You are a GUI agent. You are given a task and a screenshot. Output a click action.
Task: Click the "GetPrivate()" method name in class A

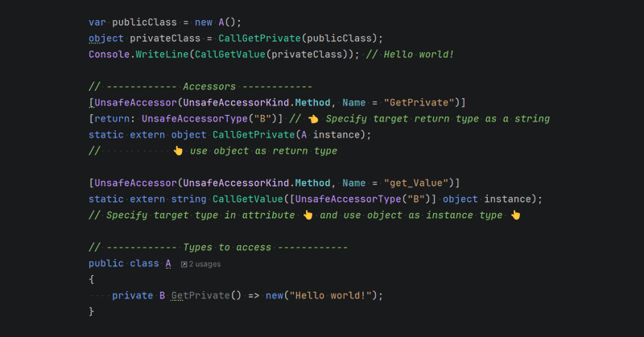pos(206,295)
